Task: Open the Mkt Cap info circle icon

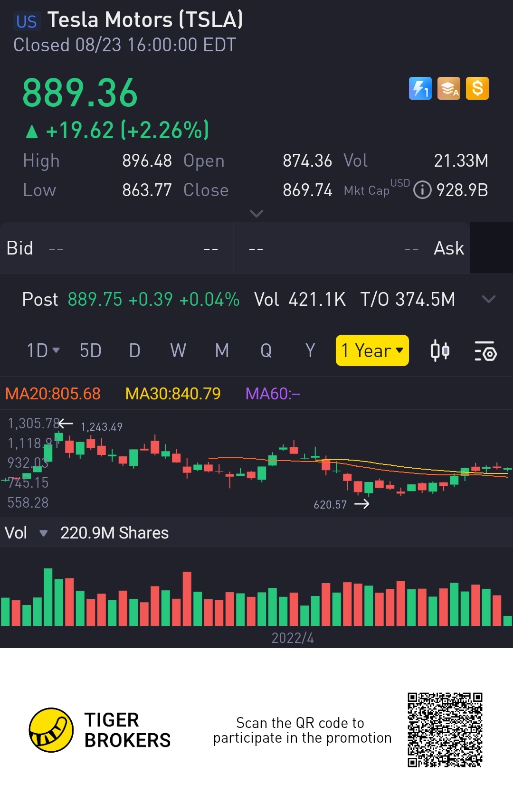Action: click(x=422, y=190)
